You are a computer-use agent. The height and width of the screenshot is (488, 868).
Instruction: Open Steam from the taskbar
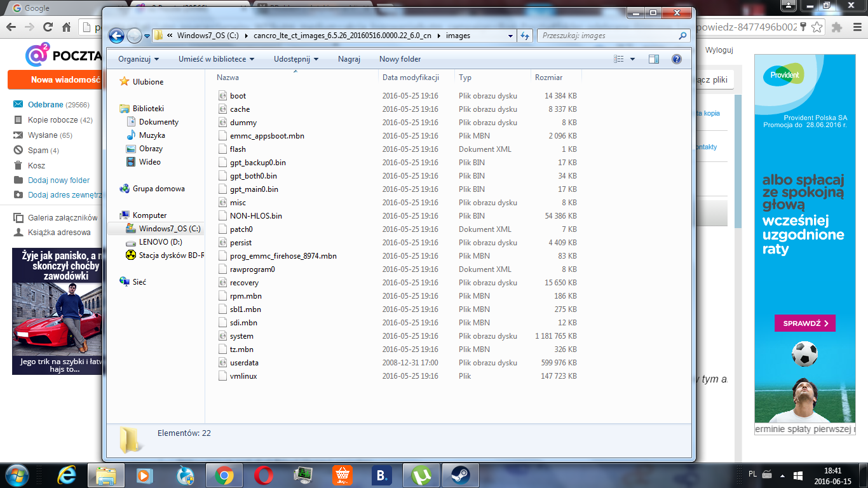tap(460, 475)
